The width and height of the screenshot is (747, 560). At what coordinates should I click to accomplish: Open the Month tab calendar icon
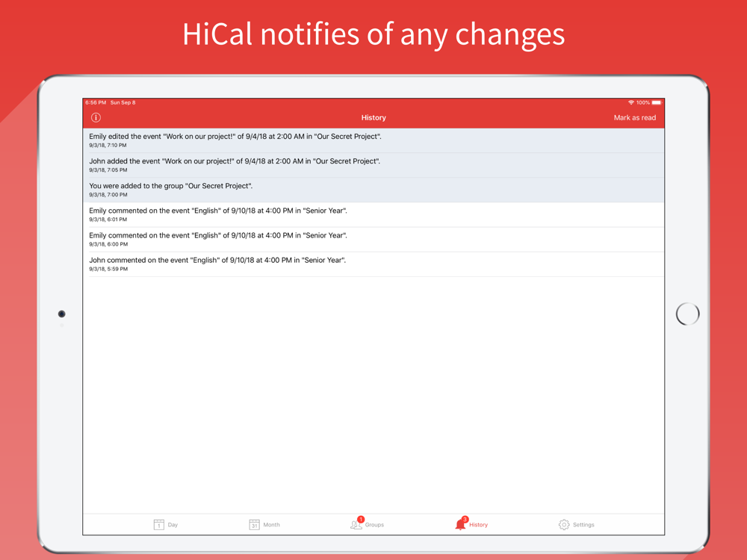click(x=255, y=524)
